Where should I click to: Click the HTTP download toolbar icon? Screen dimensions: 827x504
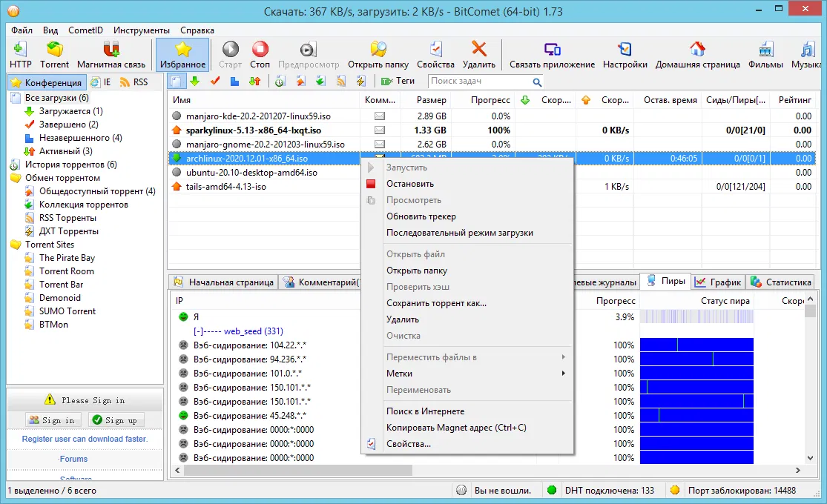point(20,55)
